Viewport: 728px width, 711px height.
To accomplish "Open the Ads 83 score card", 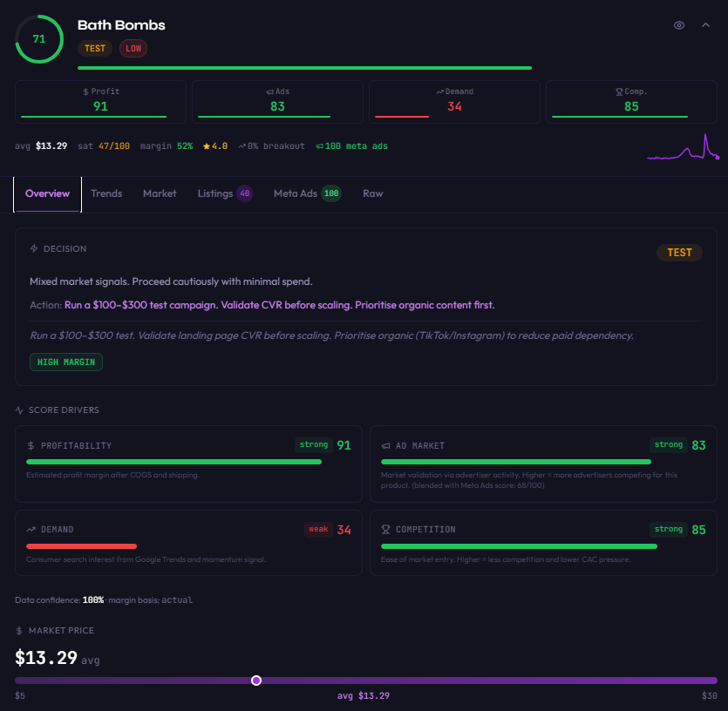I will pyautogui.click(x=277, y=102).
